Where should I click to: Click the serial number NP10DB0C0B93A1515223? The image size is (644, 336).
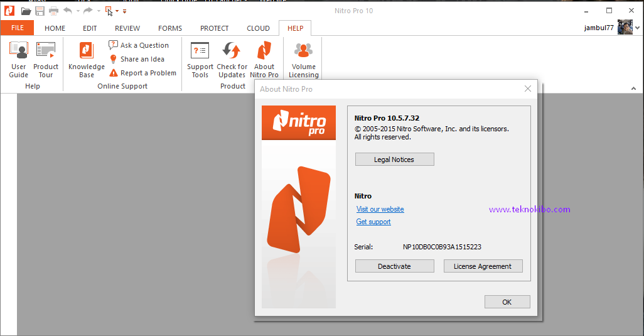pyautogui.click(x=442, y=247)
